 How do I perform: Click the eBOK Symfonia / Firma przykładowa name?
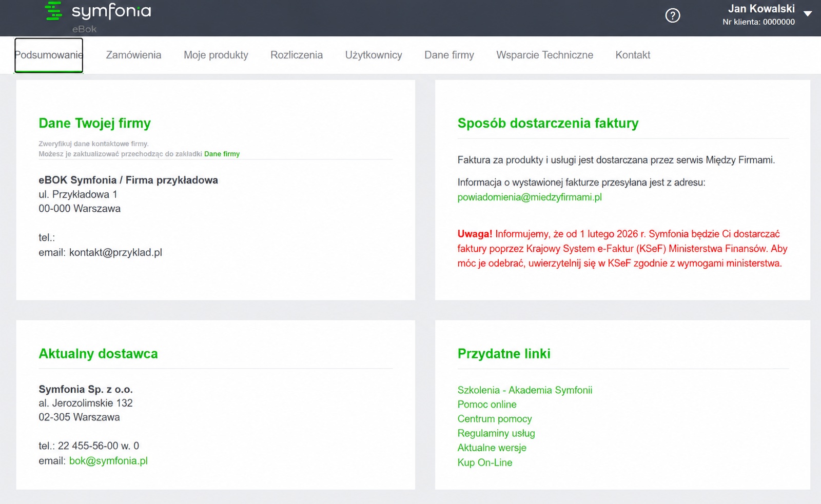[x=128, y=180]
